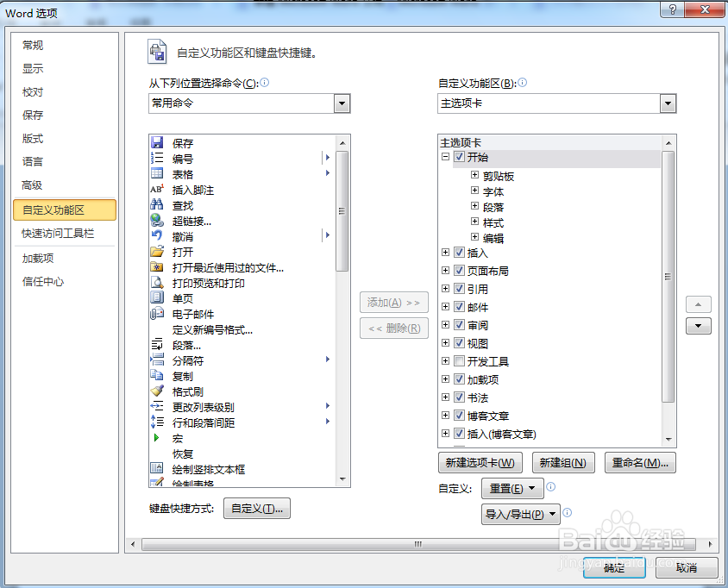Click the 超链接 globe icon
This screenshot has height=588, width=728.
(157, 220)
